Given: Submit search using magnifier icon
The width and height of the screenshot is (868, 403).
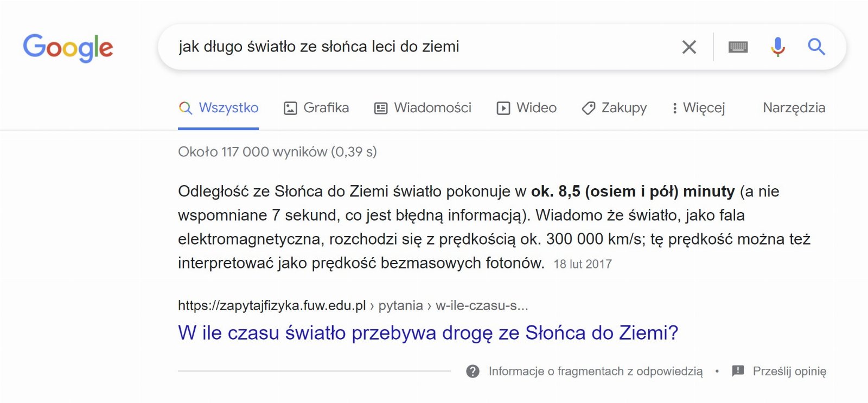Looking at the screenshot, I should pyautogui.click(x=816, y=47).
